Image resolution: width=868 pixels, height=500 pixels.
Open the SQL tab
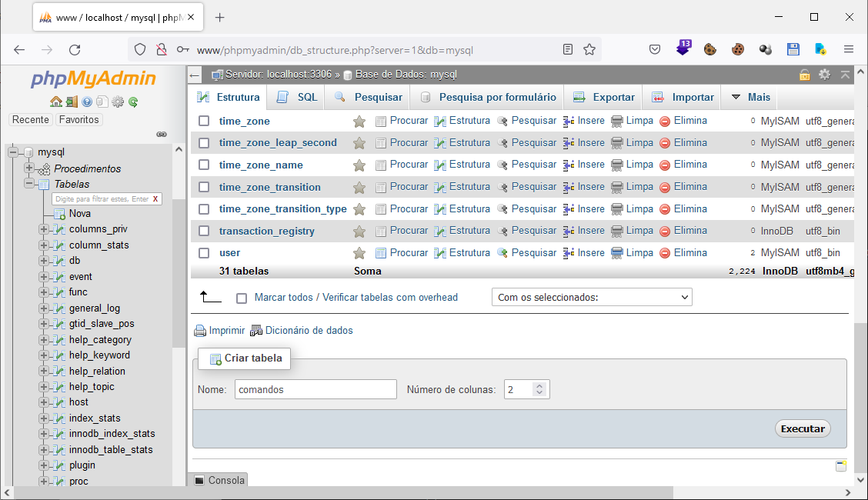pos(297,98)
